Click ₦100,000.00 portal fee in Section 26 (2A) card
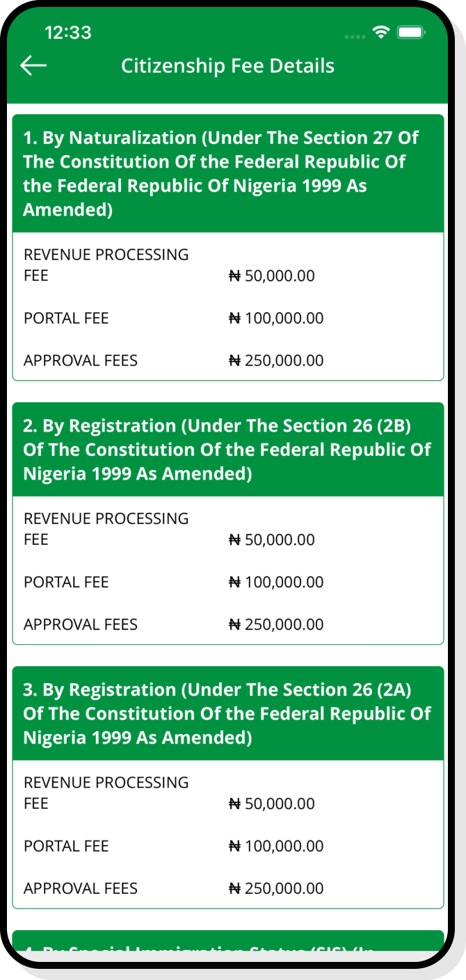 [276, 847]
